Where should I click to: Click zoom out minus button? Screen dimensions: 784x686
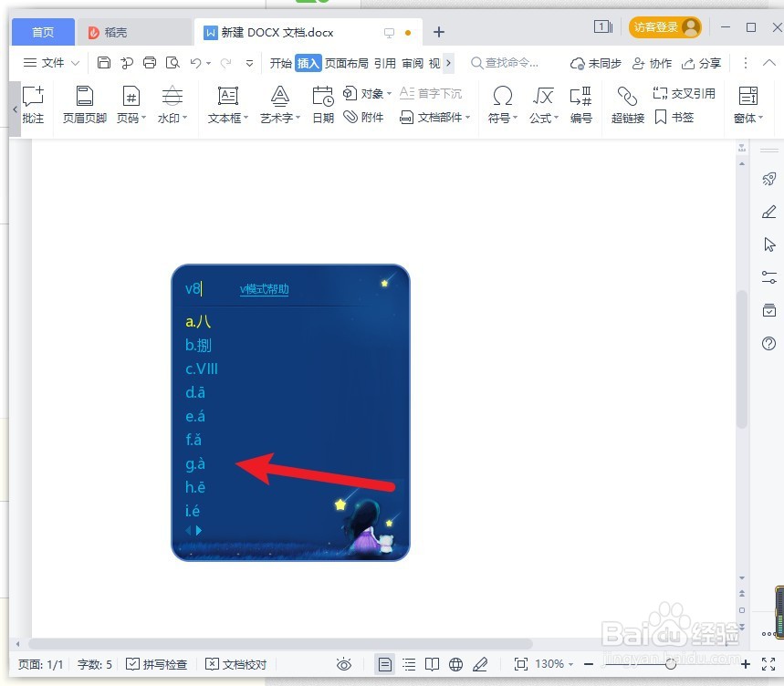pyautogui.click(x=589, y=664)
